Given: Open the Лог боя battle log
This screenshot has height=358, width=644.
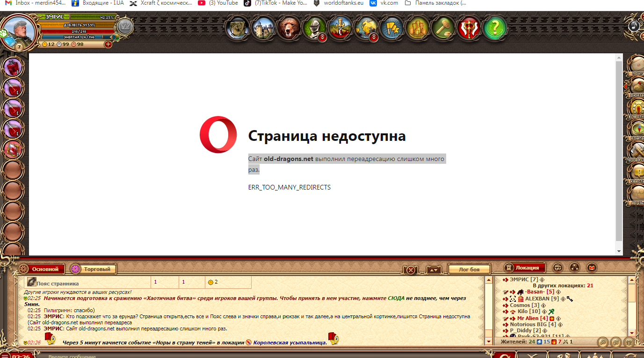Looking at the screenshot, I should (469, 270).
